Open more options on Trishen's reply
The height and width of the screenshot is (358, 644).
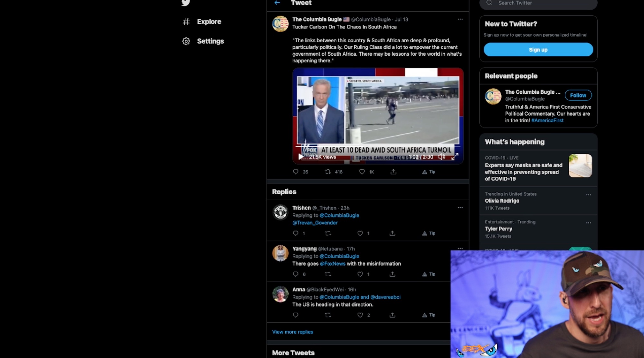[x=460, y=208]
